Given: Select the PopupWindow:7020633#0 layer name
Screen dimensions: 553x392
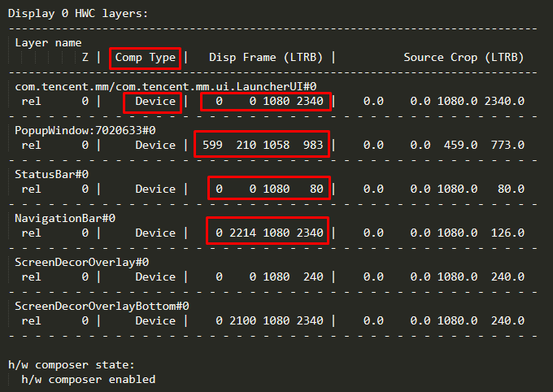Looking at the screenshot, I should pos(85,131).
